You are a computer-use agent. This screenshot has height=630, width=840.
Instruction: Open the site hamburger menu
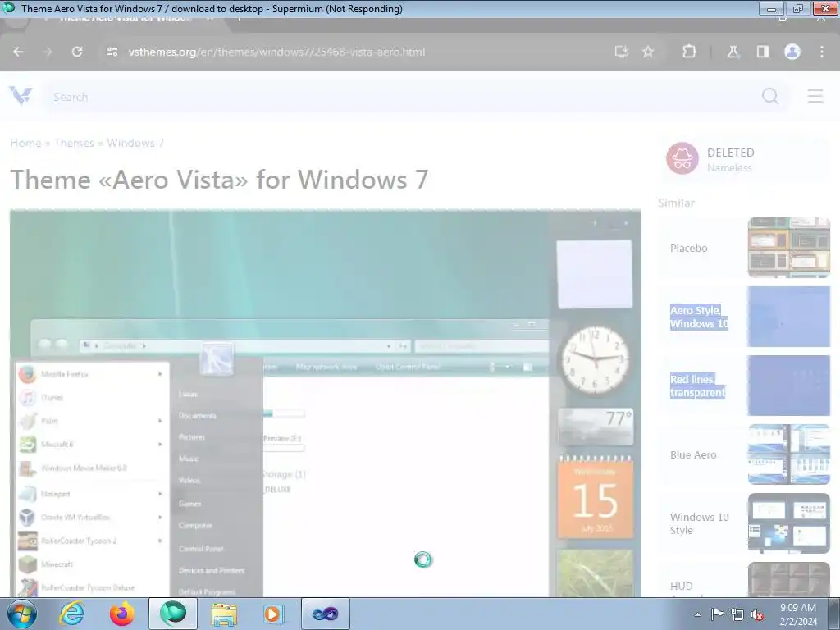(815, 97)
